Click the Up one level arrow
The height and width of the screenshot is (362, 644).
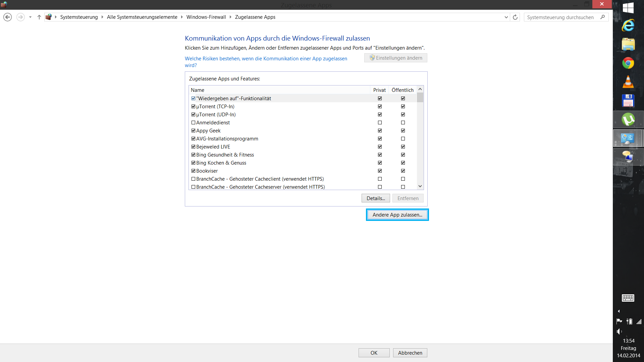click(39, 17)
